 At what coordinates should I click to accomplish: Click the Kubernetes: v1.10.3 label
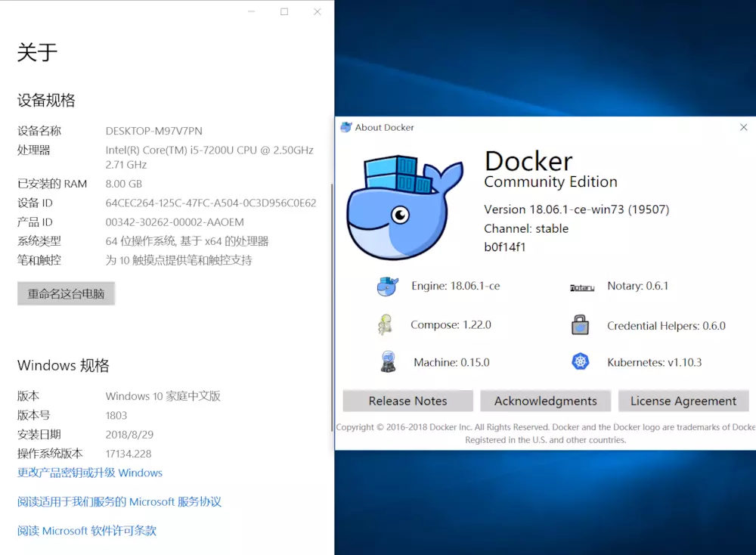[654, 363]
